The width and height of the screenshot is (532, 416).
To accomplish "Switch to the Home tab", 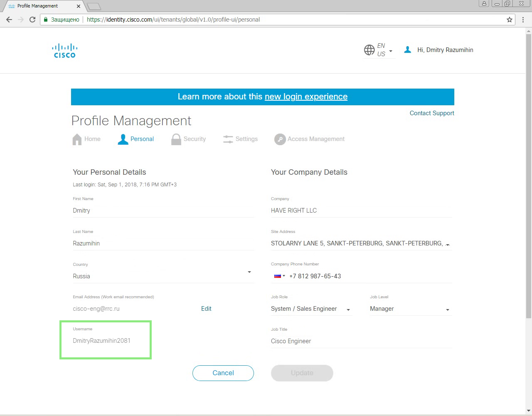I will [86, 139].
